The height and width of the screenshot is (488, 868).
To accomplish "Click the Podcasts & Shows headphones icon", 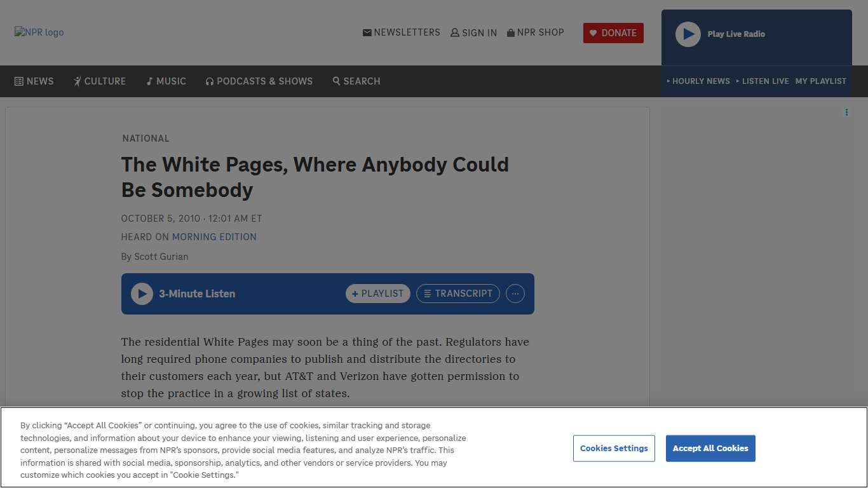I will click(209, 81).
